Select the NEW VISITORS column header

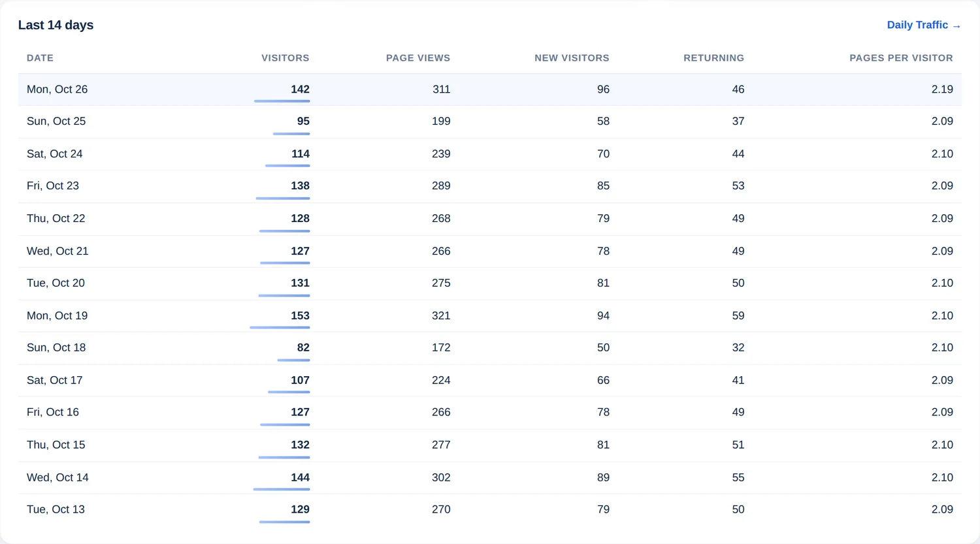pos(572,58)
